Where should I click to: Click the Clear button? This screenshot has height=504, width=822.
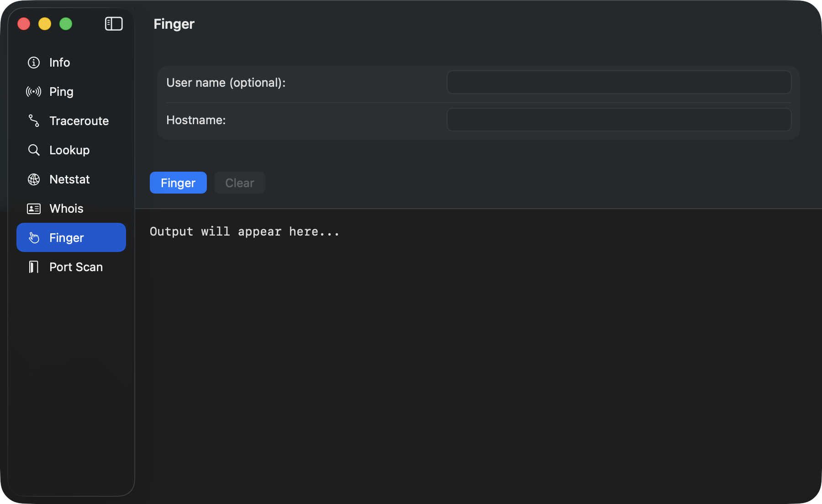(239, 183)
